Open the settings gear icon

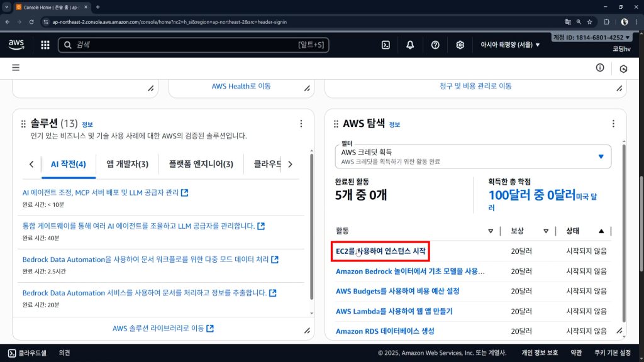point(460,45)
